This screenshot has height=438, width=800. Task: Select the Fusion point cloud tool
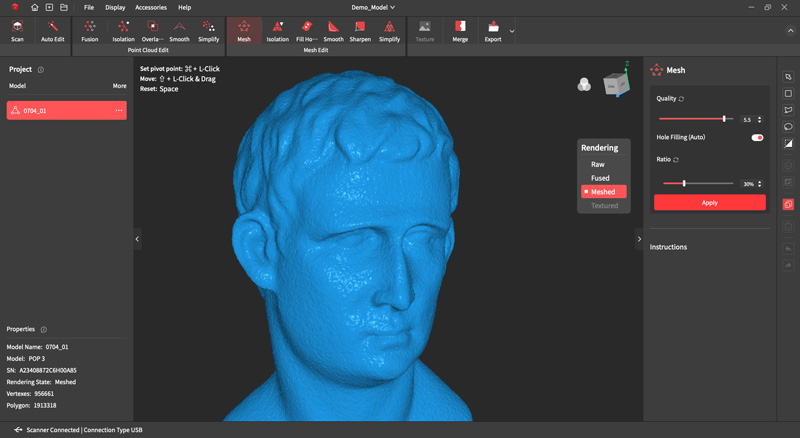(x=90, y=31)
